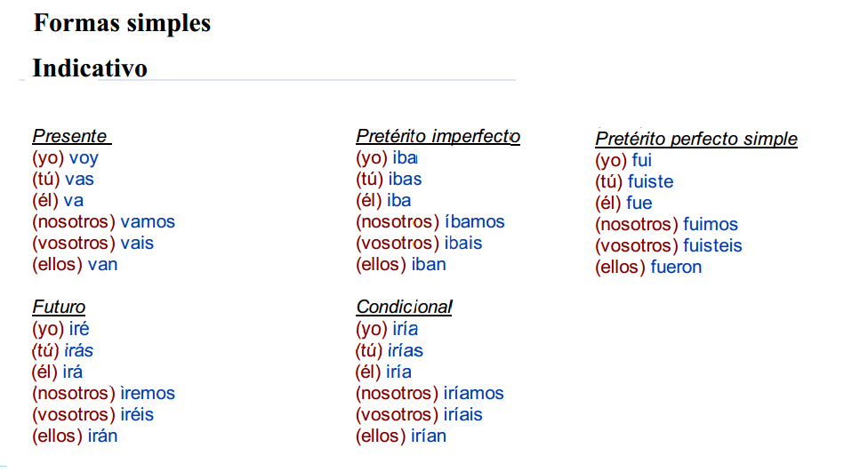
Task: Select the word 'vais' in Presente
Action: pyautogui.click(x=137, y=244)
